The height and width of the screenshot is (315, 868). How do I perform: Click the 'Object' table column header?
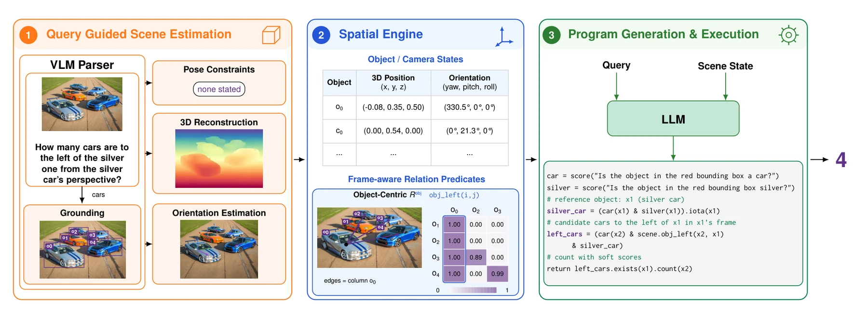339,82
